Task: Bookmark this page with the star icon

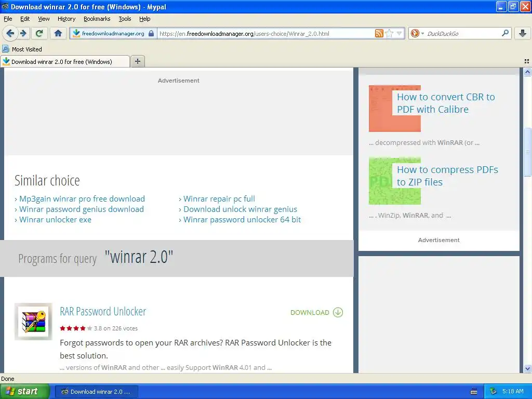Action: (389, 33)
